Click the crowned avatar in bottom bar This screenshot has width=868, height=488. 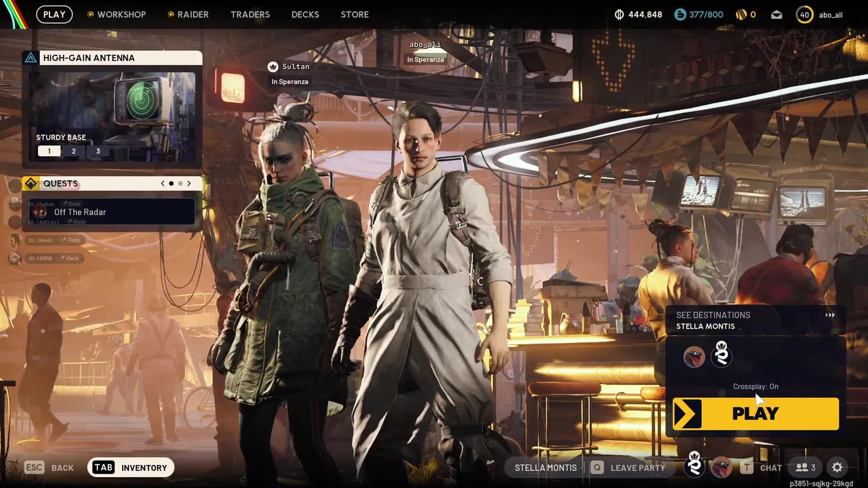point(694,465)
